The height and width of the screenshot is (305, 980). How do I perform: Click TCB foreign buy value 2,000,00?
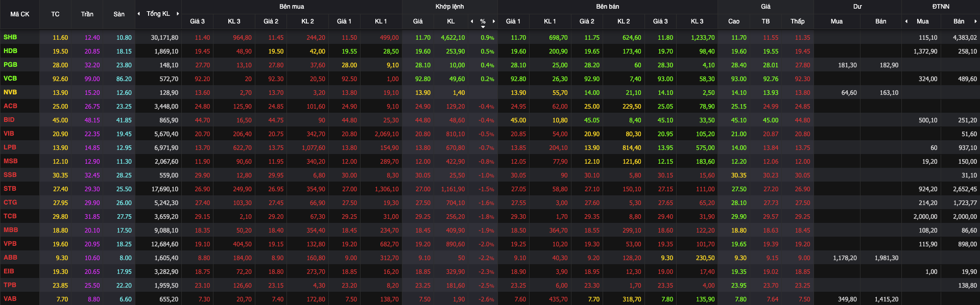(925, 217)
